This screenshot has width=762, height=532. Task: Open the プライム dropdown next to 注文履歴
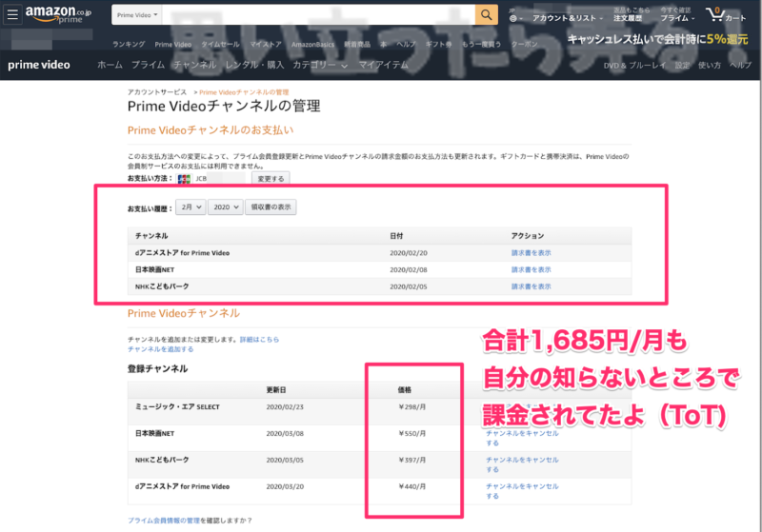[677, 18]
